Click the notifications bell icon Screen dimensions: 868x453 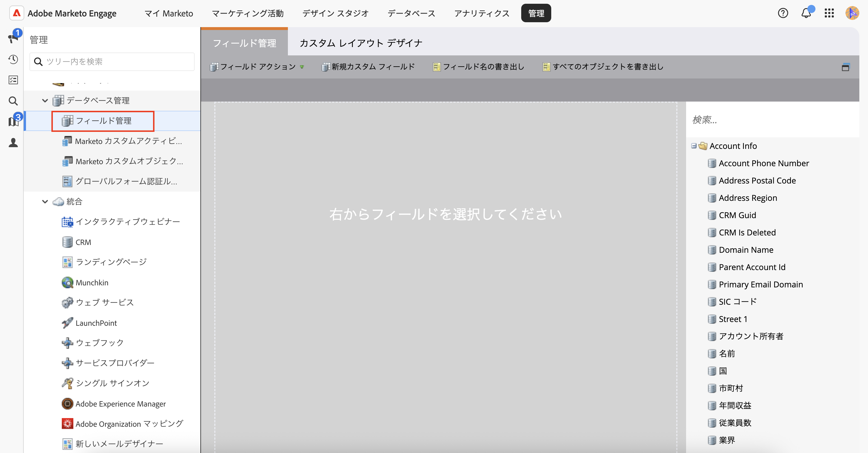806,14
